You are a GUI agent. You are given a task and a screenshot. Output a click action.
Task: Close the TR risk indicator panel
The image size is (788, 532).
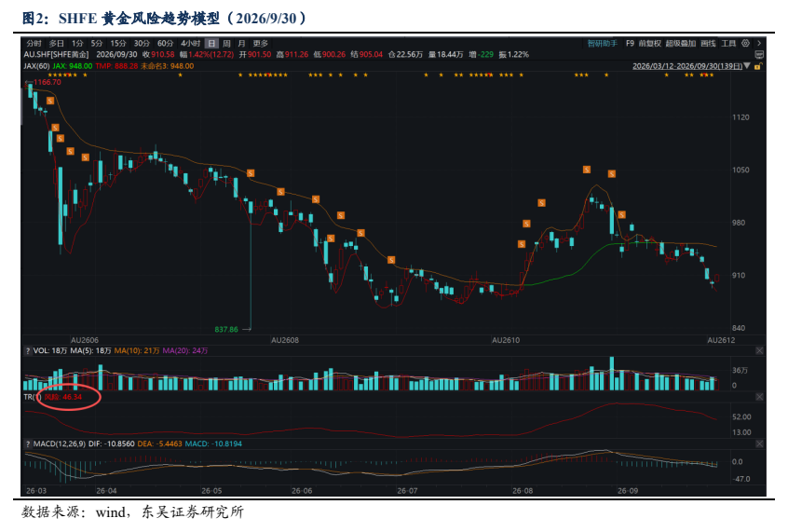759,397
